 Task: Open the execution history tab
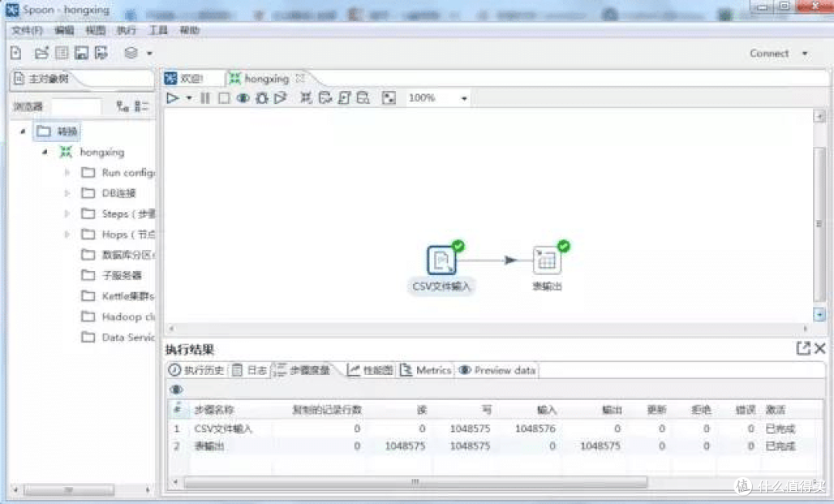(195, 370)
